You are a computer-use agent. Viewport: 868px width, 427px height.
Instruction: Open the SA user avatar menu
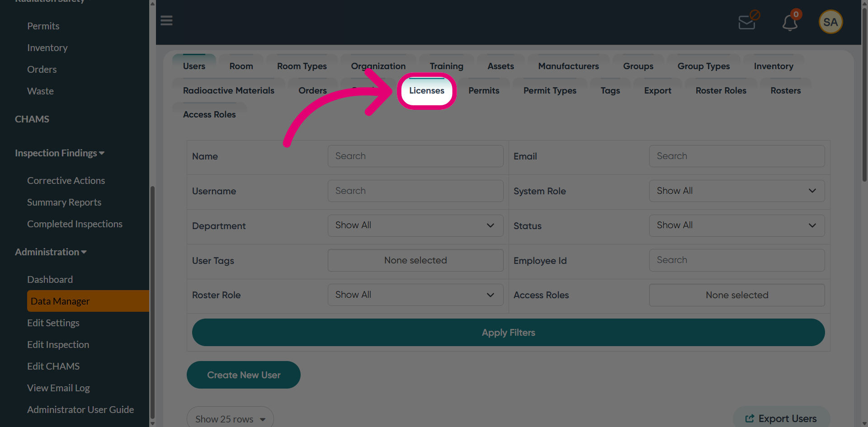pos(830,22)
